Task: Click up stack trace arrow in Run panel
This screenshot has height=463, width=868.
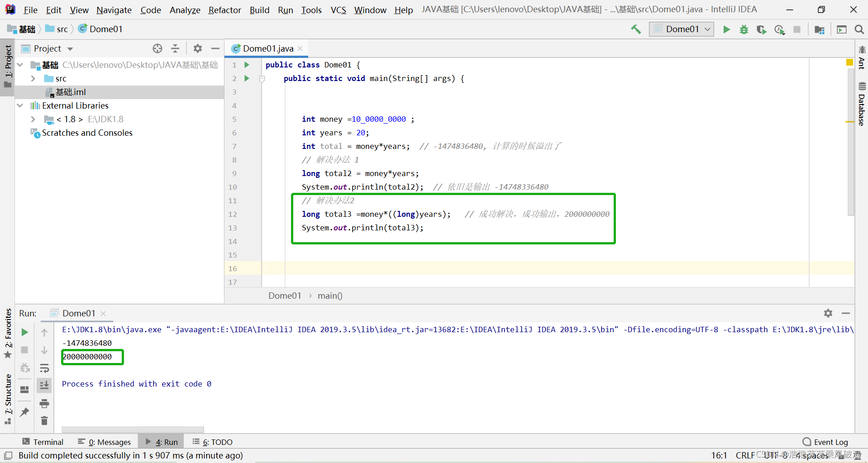Action: [44, 332]
